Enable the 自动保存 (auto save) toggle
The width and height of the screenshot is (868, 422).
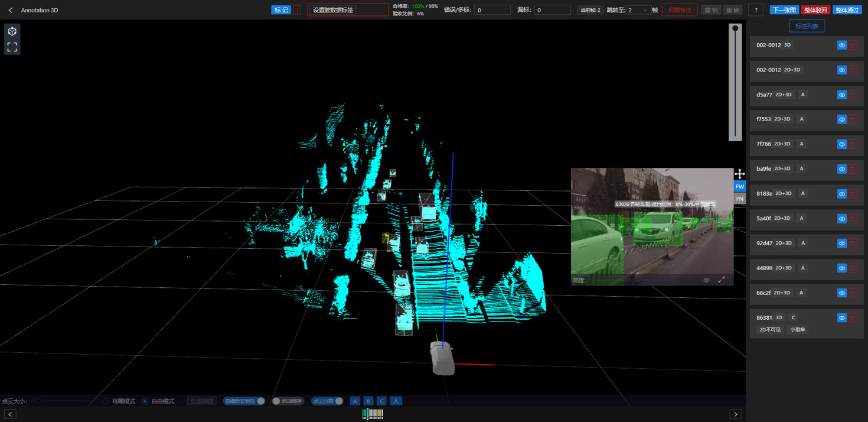coord(276,401)
